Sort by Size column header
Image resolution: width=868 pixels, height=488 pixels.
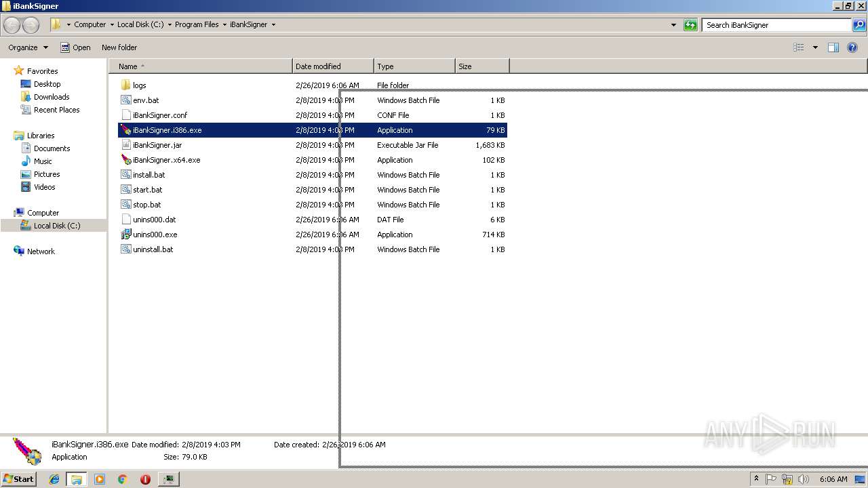coord(482,66)
